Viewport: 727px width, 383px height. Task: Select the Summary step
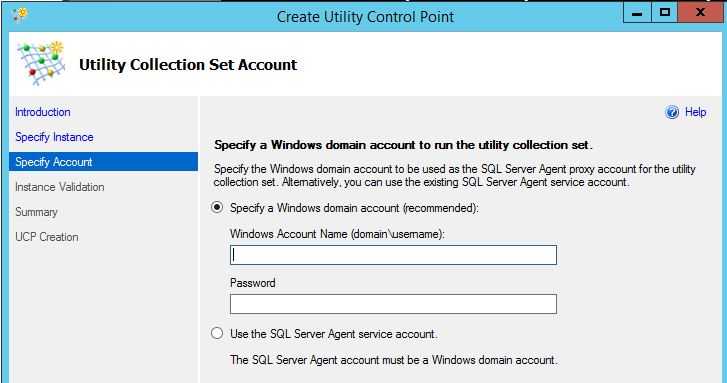[x=36, y=212]
